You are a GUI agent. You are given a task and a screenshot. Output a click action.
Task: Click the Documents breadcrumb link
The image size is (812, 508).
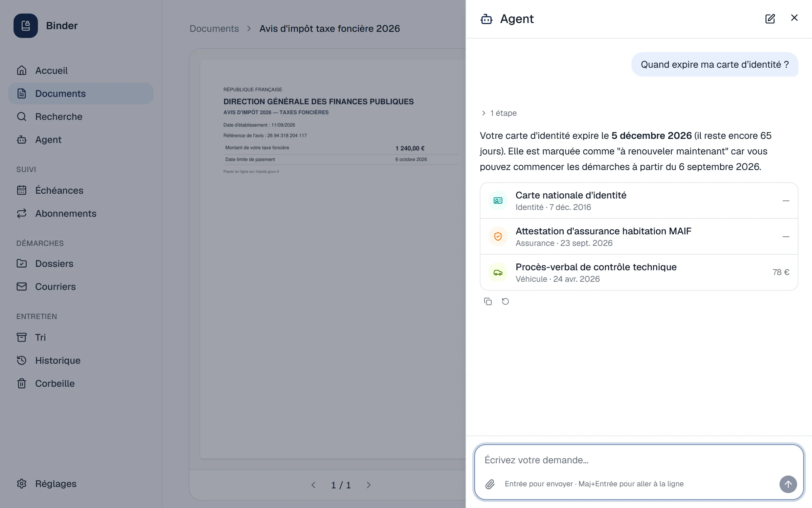(x=214, y=28)
